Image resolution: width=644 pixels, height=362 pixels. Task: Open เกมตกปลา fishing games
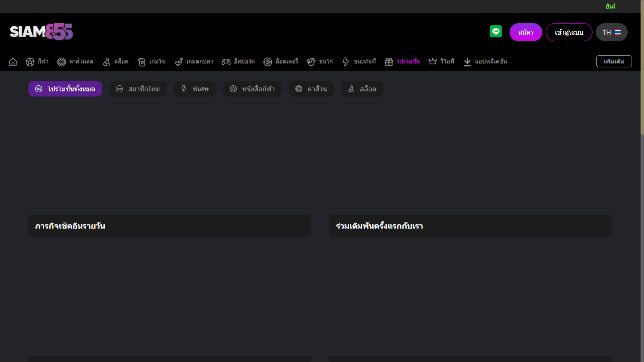pos(194,62)
